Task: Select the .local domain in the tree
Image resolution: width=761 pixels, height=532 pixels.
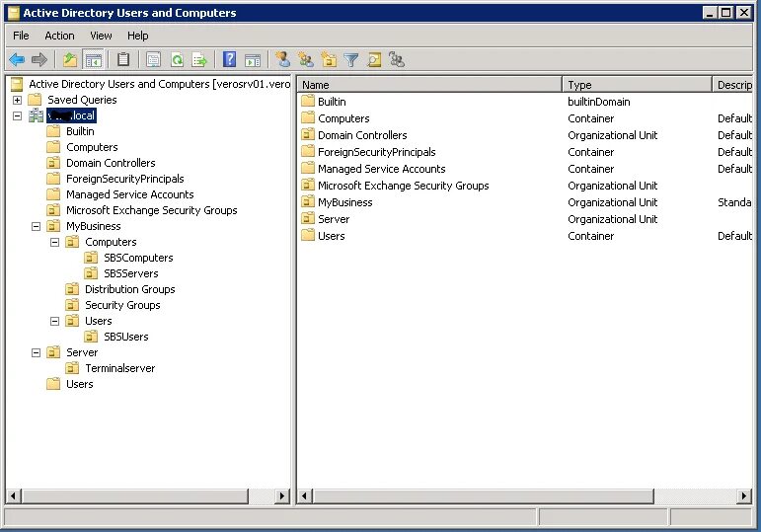Action: [71, 115]
